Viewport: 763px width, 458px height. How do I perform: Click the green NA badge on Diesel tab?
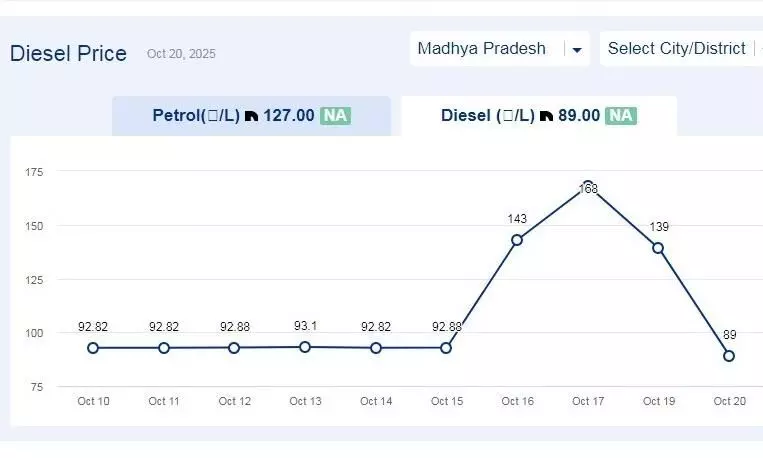point(621,116)
